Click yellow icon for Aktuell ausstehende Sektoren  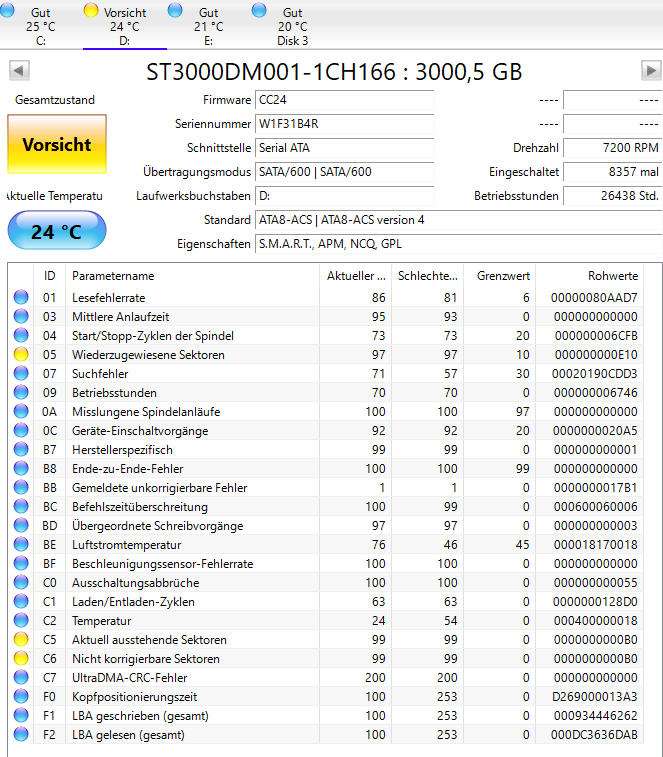(21, 639)
